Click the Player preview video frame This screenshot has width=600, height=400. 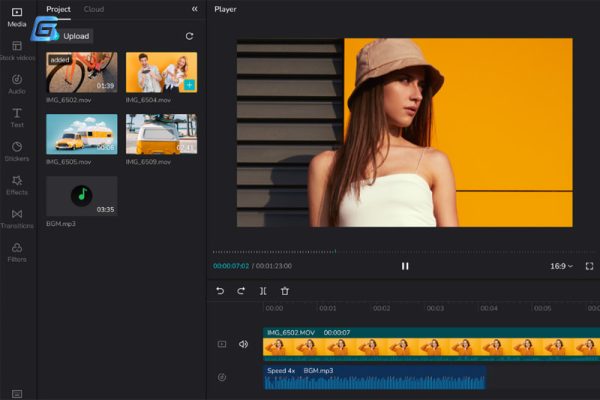pyautogui.click(x=404, y=132)
